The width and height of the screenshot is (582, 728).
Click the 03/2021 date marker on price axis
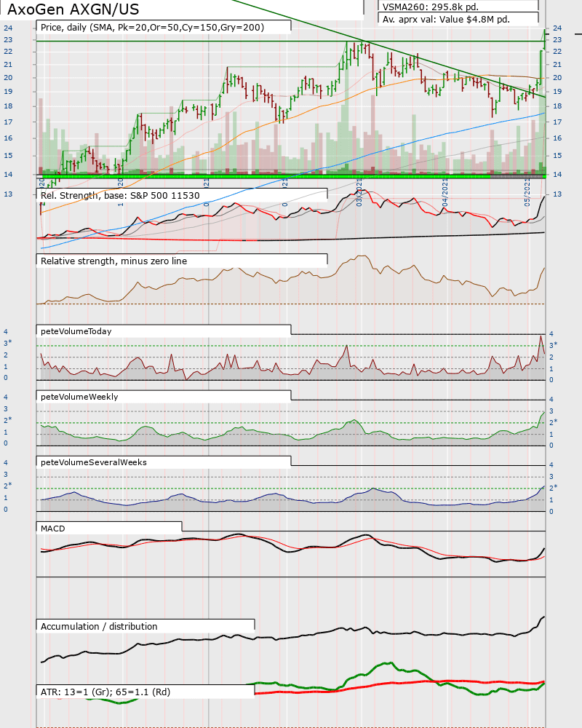point(359,191)
